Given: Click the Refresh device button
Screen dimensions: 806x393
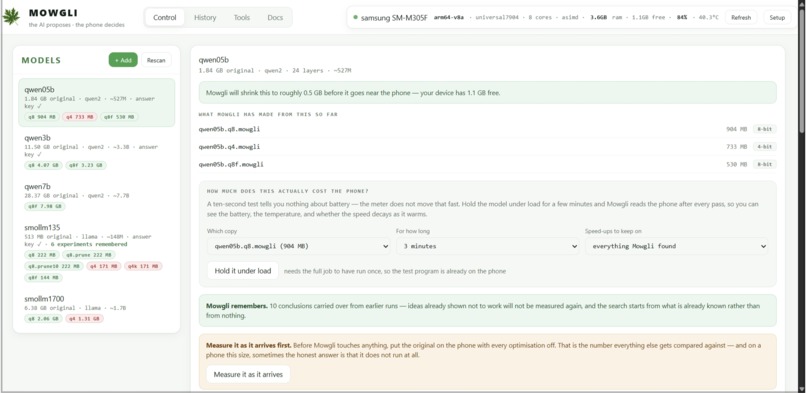Looking at the screenshot, I should [x=741, y=17].
